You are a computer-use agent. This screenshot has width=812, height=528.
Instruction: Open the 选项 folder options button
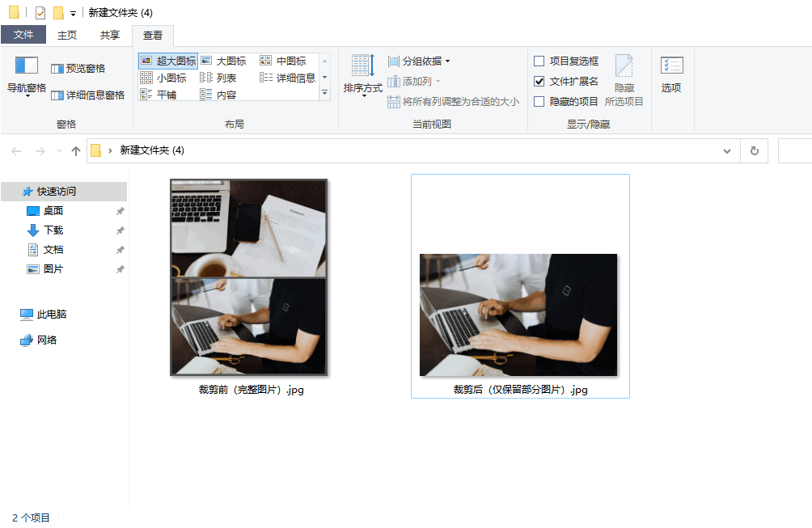click(x=671, y=75)
